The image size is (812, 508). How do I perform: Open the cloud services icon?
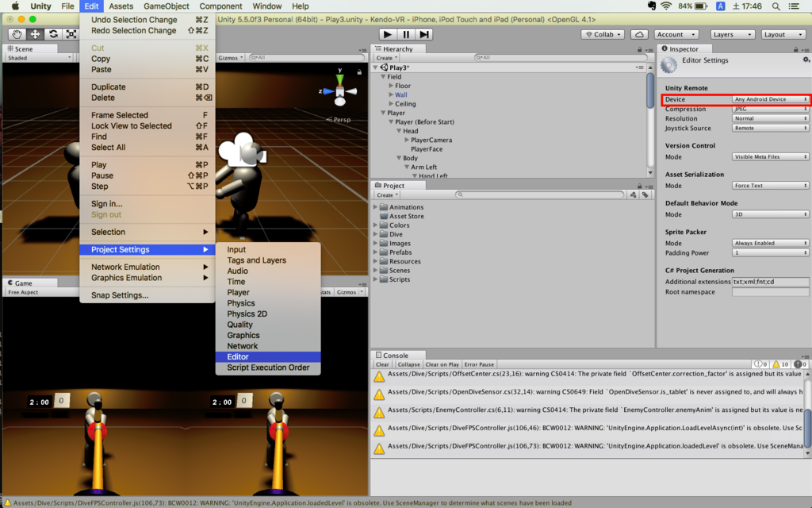639,34
